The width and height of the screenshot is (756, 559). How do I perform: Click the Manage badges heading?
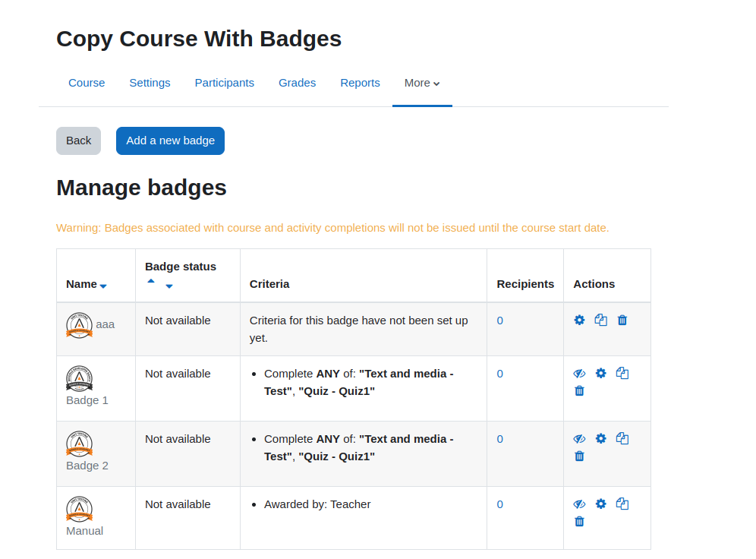[x=141, y=188]
